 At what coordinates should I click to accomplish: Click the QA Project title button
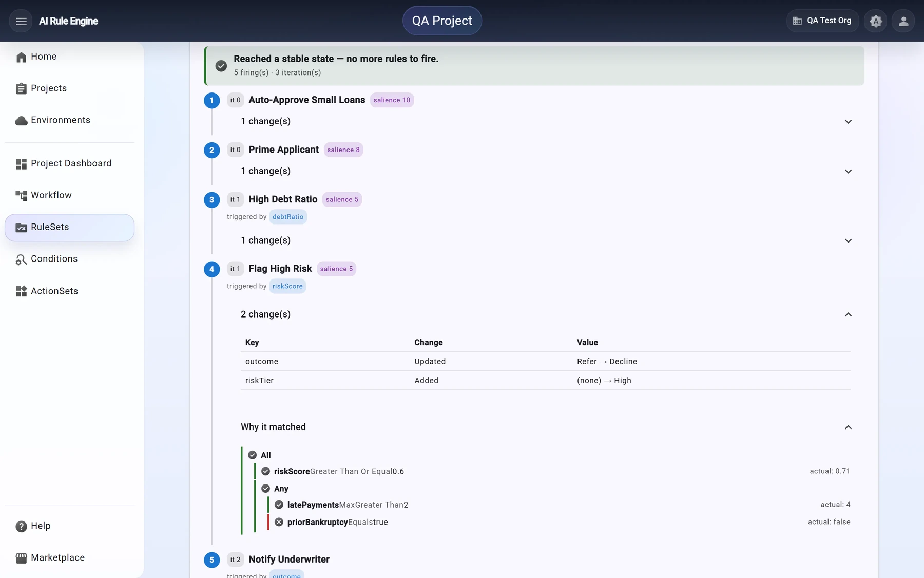tap(442, 21)
